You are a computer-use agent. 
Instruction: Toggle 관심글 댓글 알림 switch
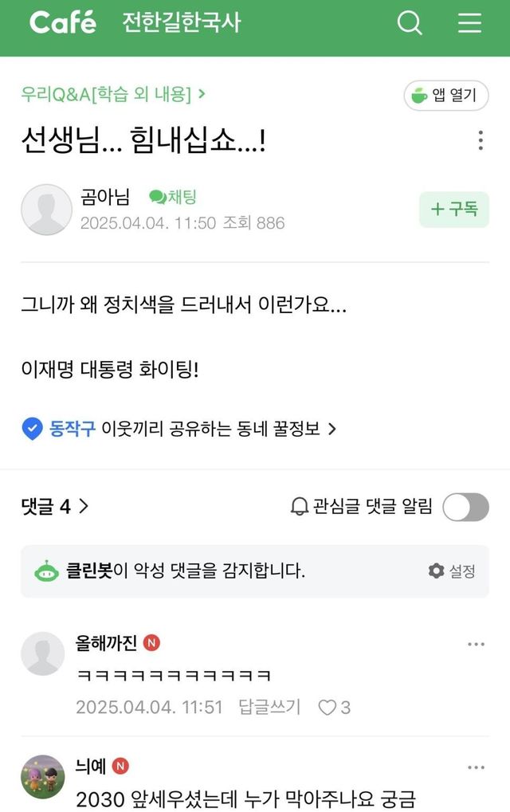click(x=465, y=507)
